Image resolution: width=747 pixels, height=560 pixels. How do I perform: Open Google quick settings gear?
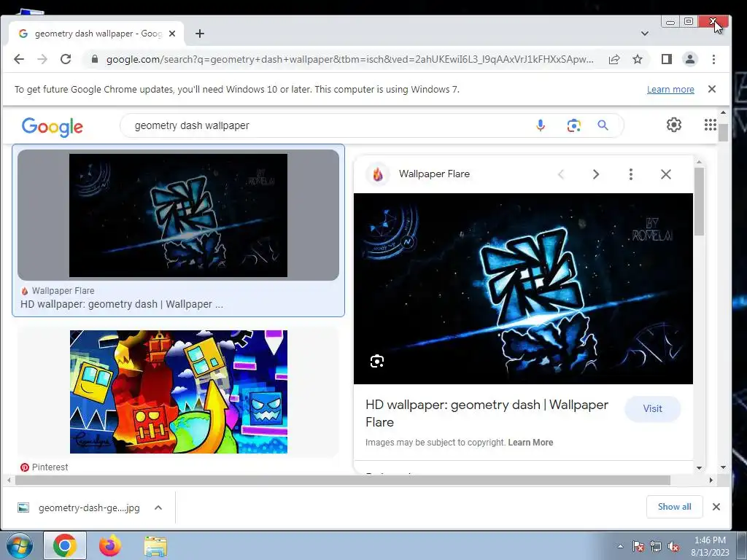(673, 125)
